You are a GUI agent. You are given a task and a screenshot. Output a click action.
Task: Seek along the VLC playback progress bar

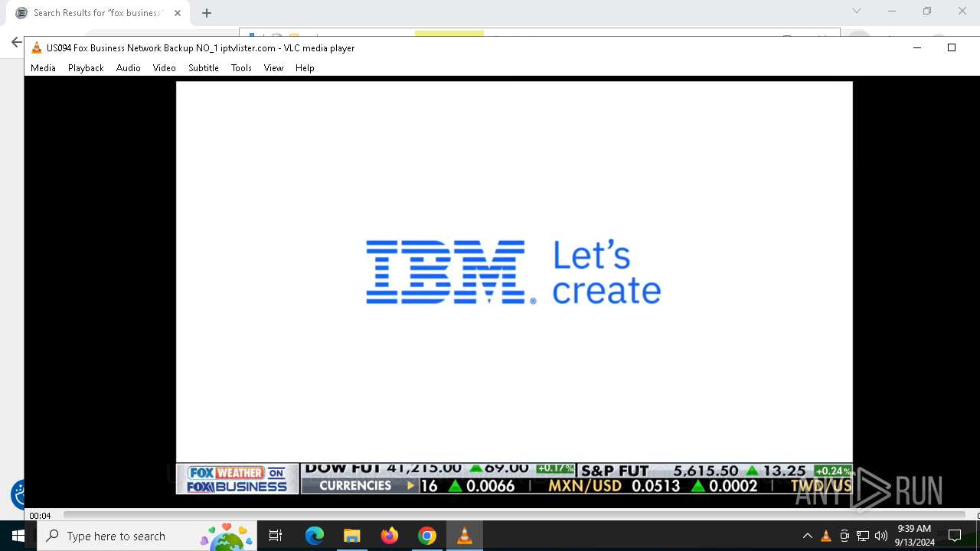(514, 515)
